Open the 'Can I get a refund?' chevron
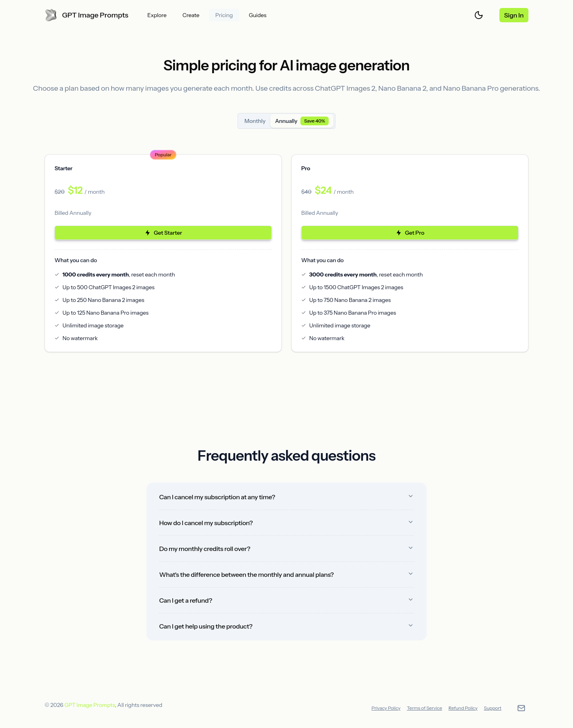Screen dimensions: 573x728 (411, 600)
